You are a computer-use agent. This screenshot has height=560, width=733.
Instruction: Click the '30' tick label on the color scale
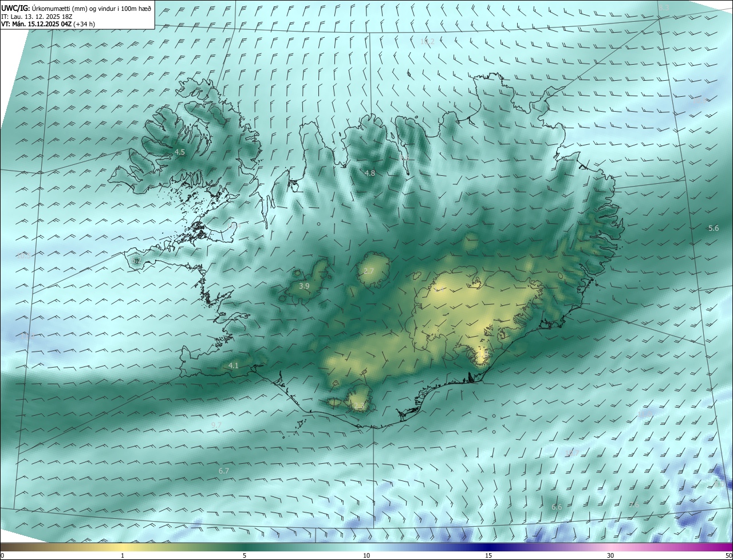[610, 555]
